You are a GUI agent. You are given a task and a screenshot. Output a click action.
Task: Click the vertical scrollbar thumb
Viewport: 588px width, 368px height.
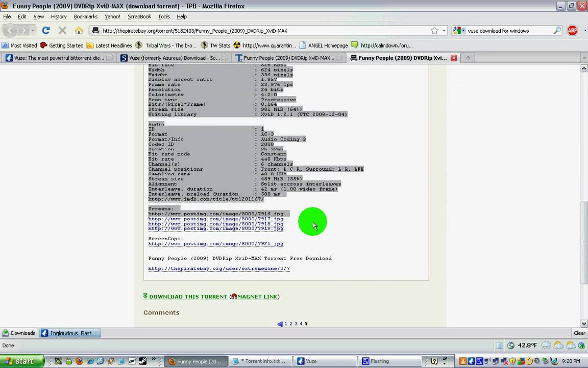tap(584, 243)
